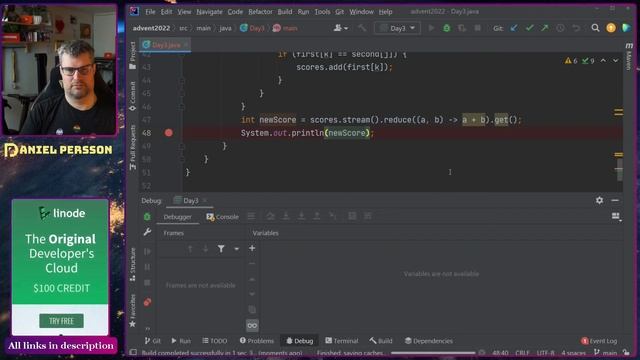Expand frames filter dropdown arrow

(x=236, y=249)
